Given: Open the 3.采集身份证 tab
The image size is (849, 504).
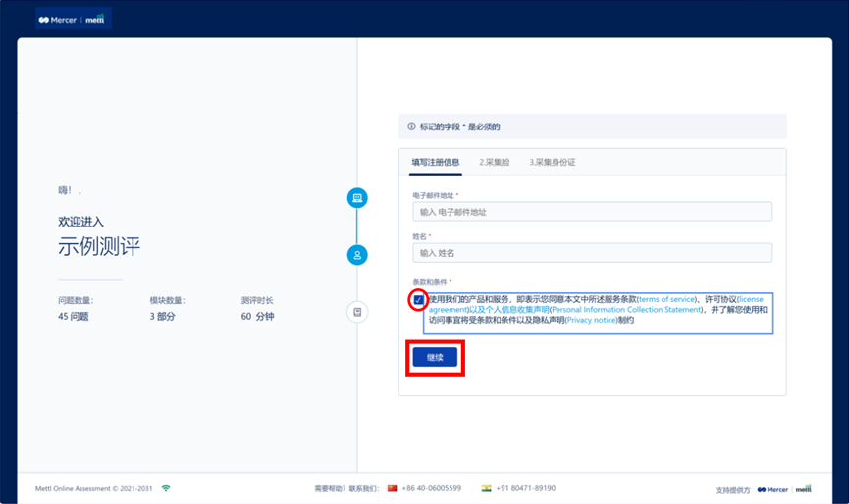Looking at the screenshot, I should [x=553, y=162].
